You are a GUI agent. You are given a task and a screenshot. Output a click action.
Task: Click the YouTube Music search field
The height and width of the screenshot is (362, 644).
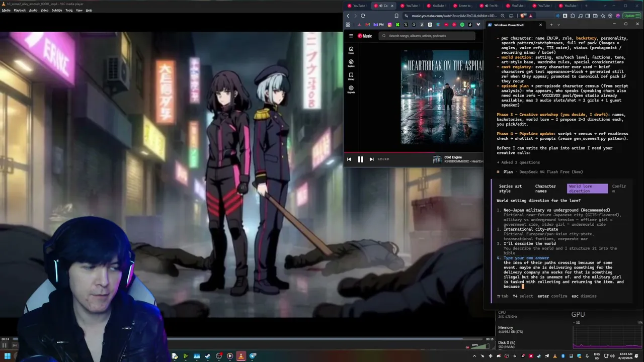(x=428, y=36)
